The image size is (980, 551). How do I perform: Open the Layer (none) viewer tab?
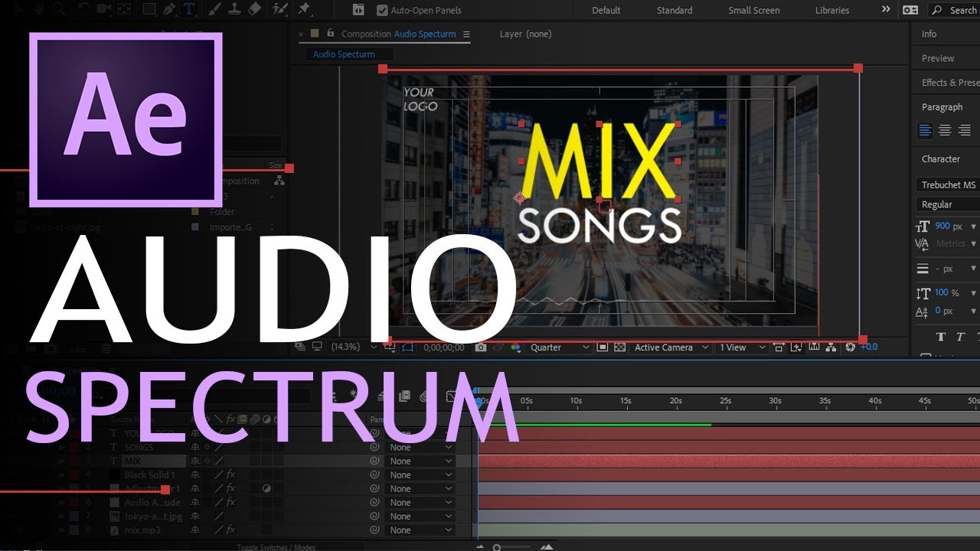tap(525, 34)
